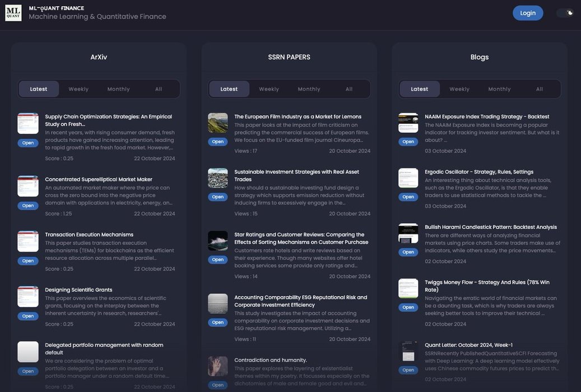Select Monthly tab in SSRN Papers
Screen dimensions: 581x392
[x=309, y=89]
